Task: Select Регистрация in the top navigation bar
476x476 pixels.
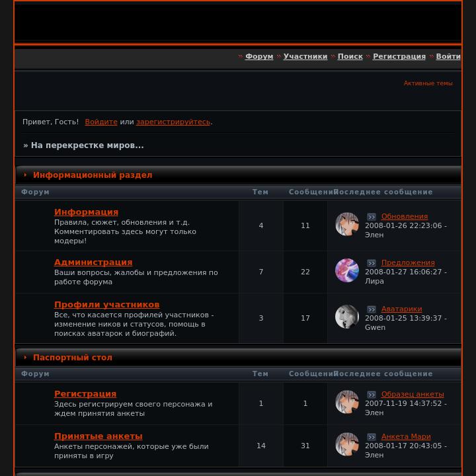Action: click(x=399, y=56)
